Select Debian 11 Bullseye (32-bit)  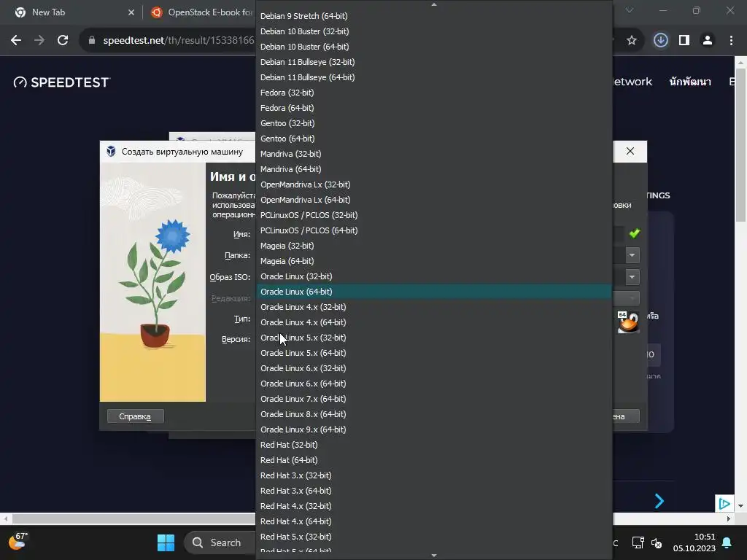(x=434, y=61)
